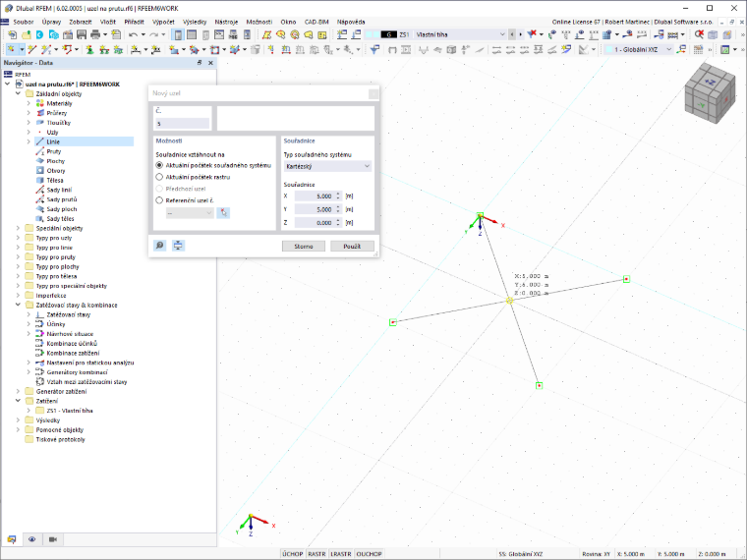Click the line support icon
The width and height of the screenshot is (747, 560).
(x=104, y=49)
